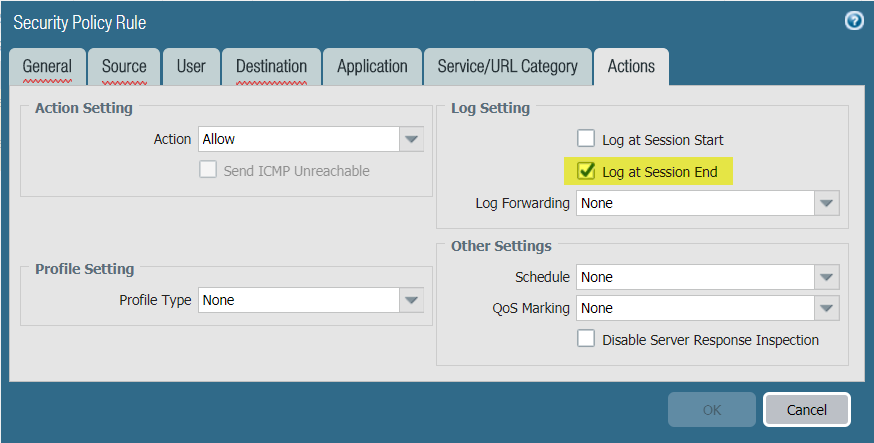The width and height of the screenshot is (874, 443).
Task: Enable Log at Session Start checkbox
Action: (x=586, y=140)
